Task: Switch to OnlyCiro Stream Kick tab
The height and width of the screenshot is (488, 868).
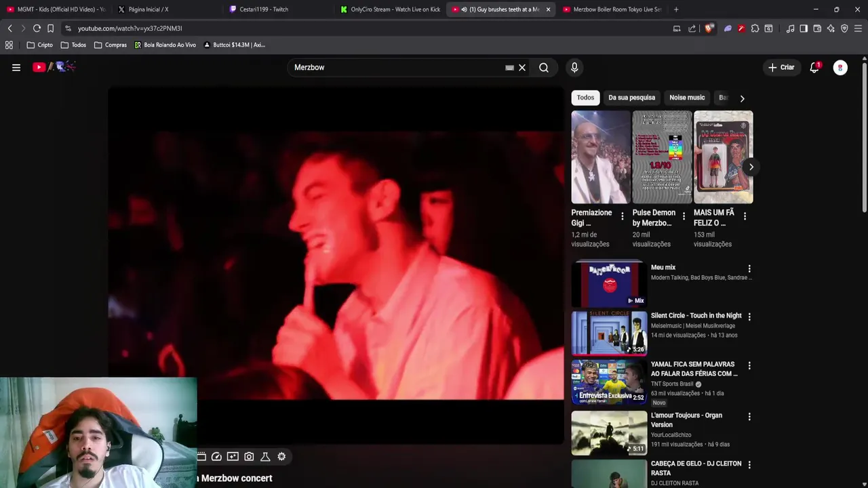Action: 391,9
